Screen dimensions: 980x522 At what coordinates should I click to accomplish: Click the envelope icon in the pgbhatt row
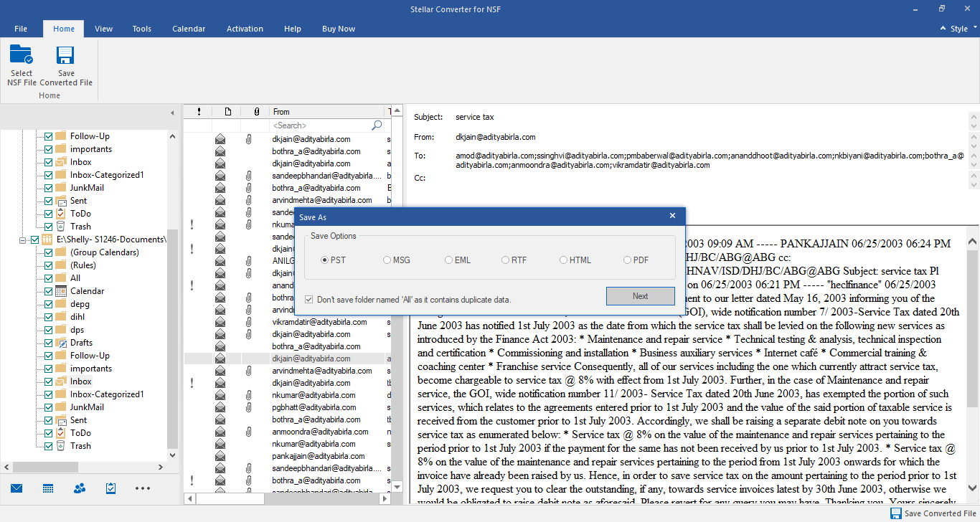pos(220,407)
